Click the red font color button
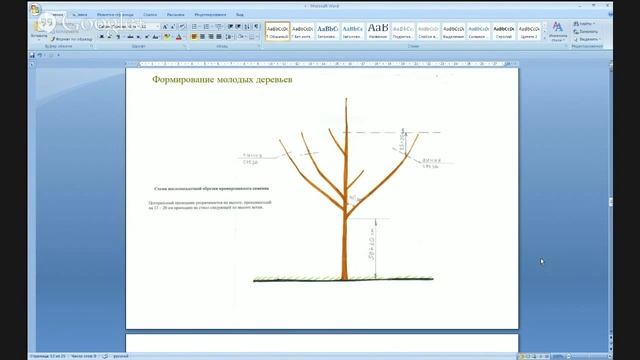640x360 pixels. [x=178, y=37]
